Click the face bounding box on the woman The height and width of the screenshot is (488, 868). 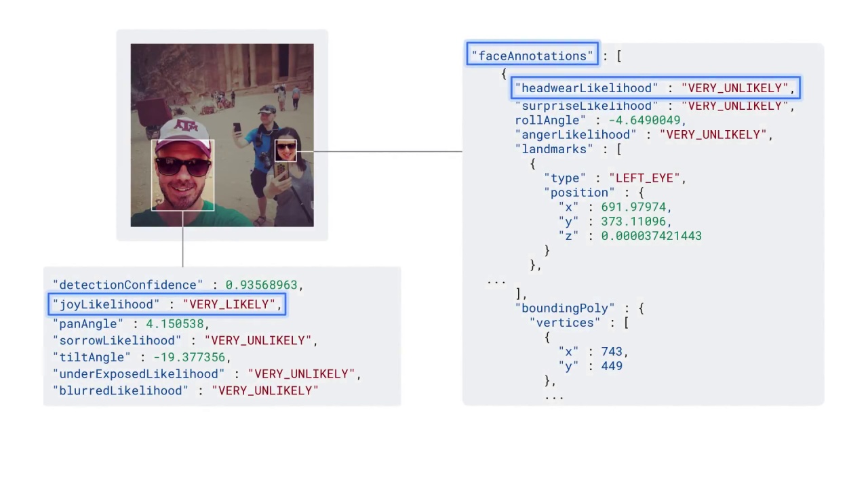[x=285, y=148]
